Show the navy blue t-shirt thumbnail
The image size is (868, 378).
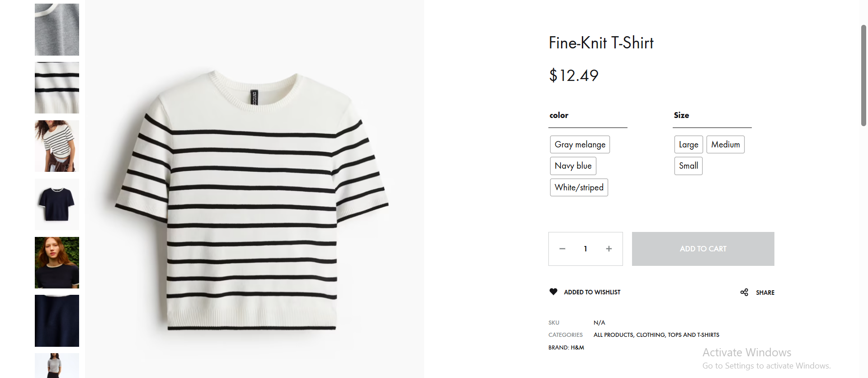point(57,204)
